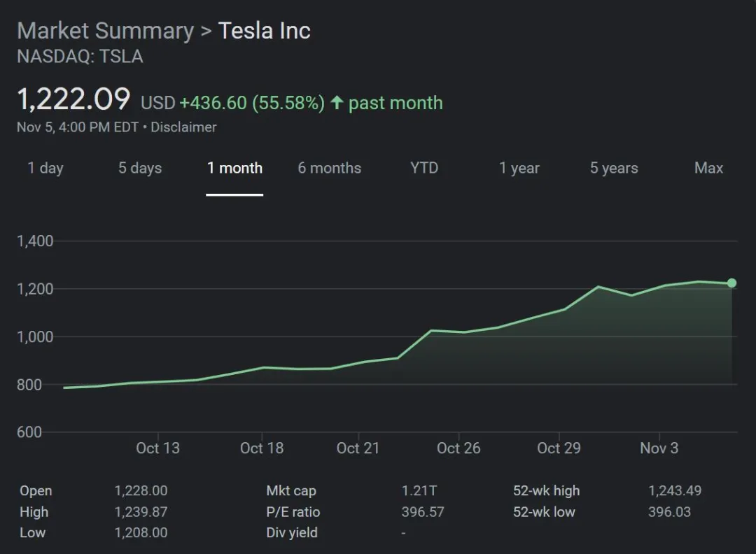Screen dimensions: 756x554
Task: Select the YTD tab
Action: (424, 168)
